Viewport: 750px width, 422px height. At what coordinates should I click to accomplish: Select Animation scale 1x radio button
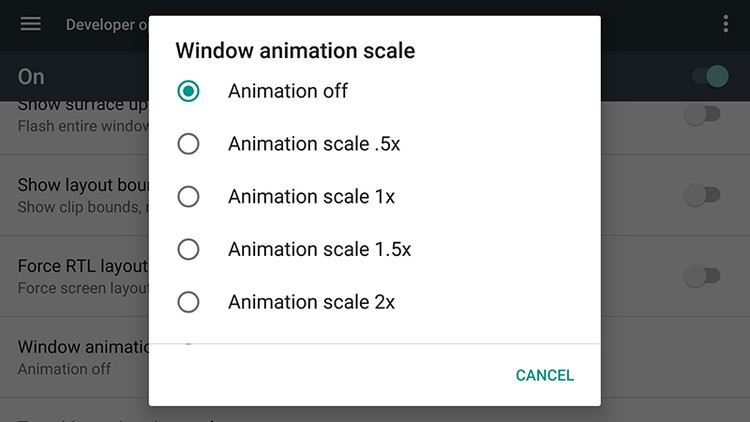pos(188,197)
